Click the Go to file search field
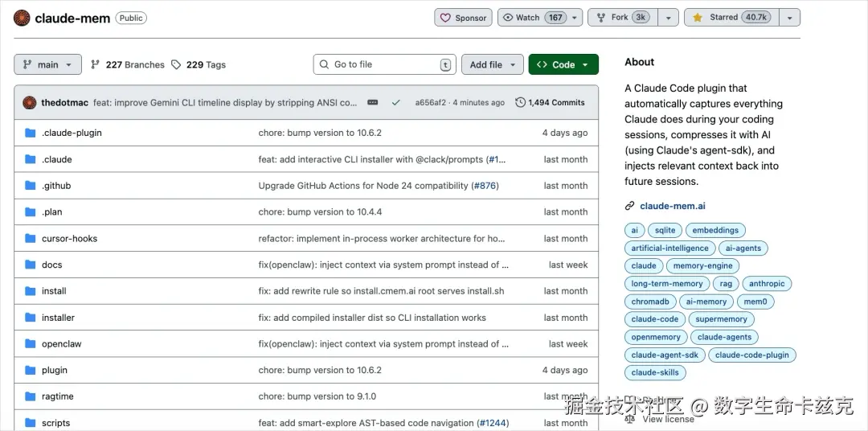The height and width of the screenshot is (431, 868). coord(385,64)
